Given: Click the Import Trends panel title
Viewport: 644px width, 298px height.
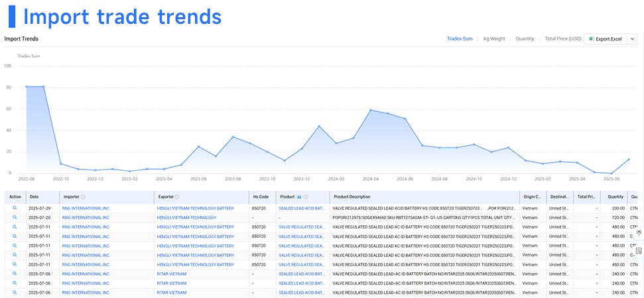Looking at the screenshot, I should [x=21, y=39].
